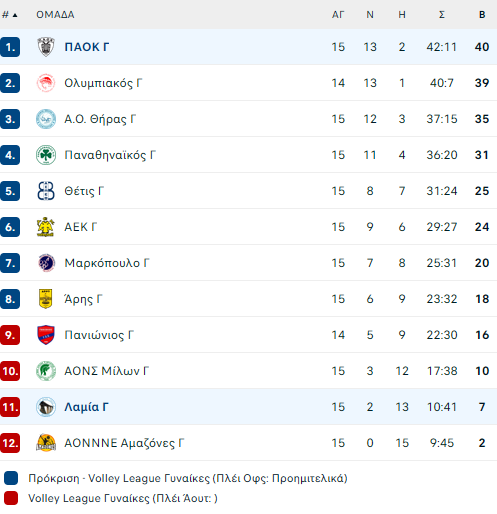Image resolution: width=497 pixels, height=514 pixels.
Task: Click the ΠΑΟΚ Γ team crest
Action: [x=46, y=47]
